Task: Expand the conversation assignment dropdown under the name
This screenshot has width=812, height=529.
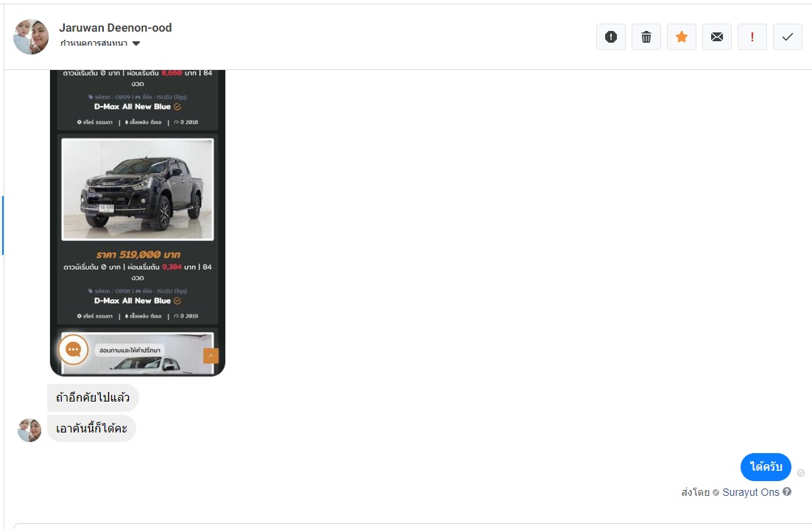Action: pos(100,43)
